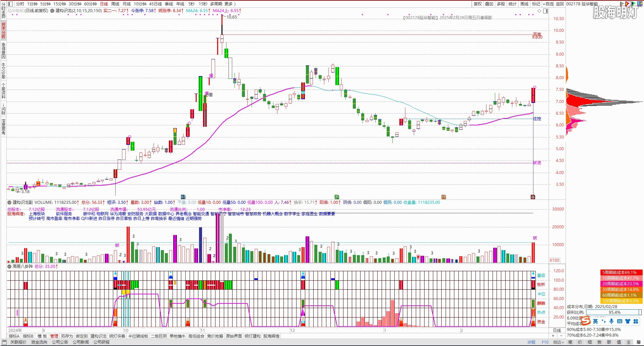The width and height of the screenshot is (644, 346).
Task: Click the 获利比例 95.4% bar
Action: 614,312
